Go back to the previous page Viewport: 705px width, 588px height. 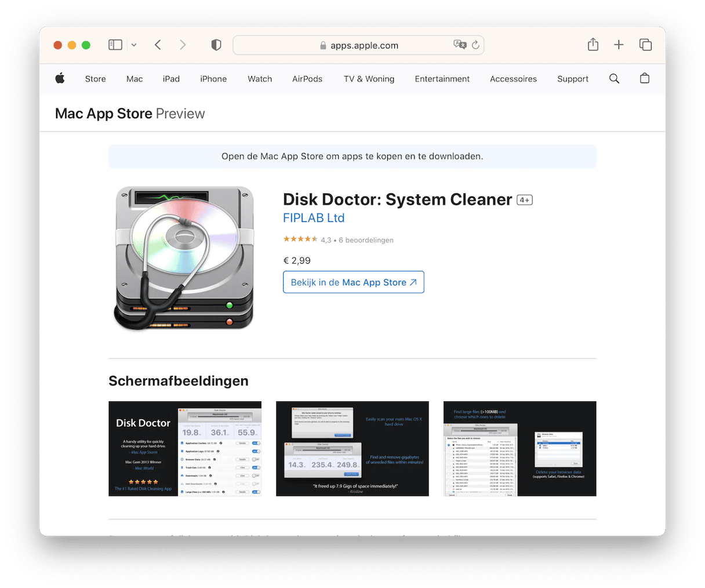[x=158, y=45]
